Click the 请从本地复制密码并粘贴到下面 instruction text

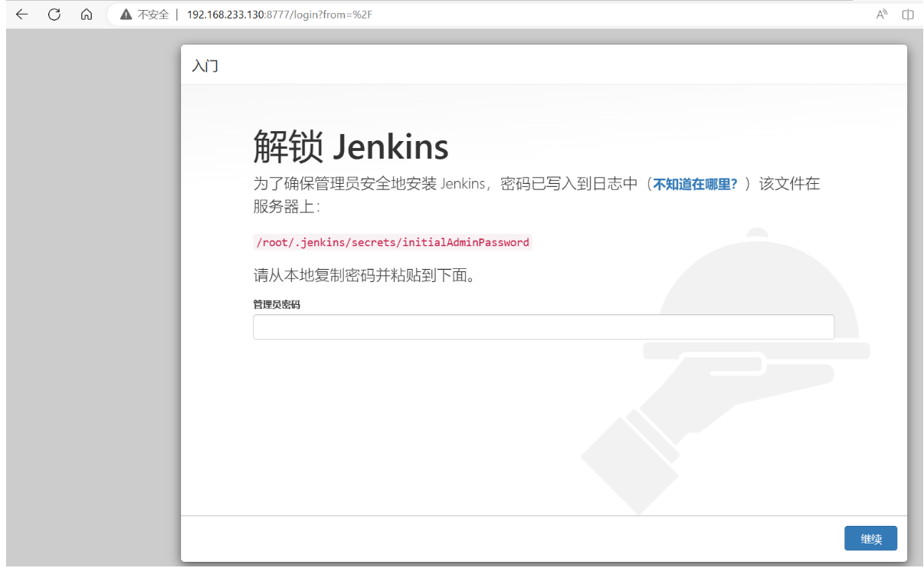click(364, 275)
